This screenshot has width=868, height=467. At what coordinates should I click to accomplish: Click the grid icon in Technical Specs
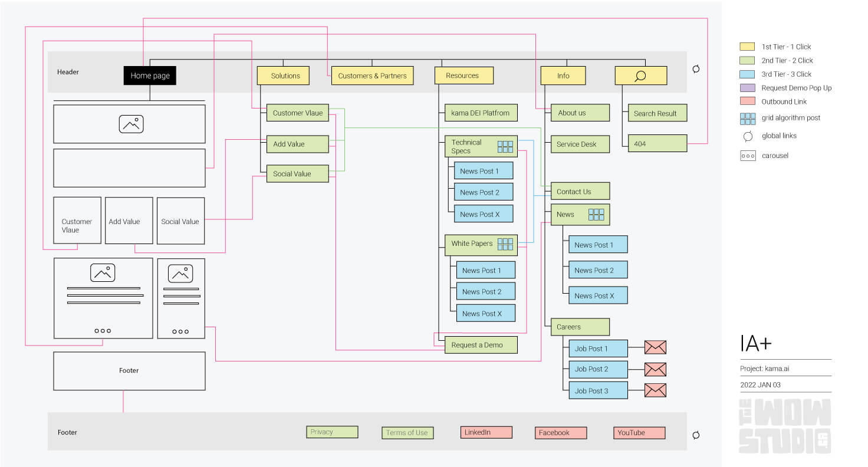click(x=505, y=146)
